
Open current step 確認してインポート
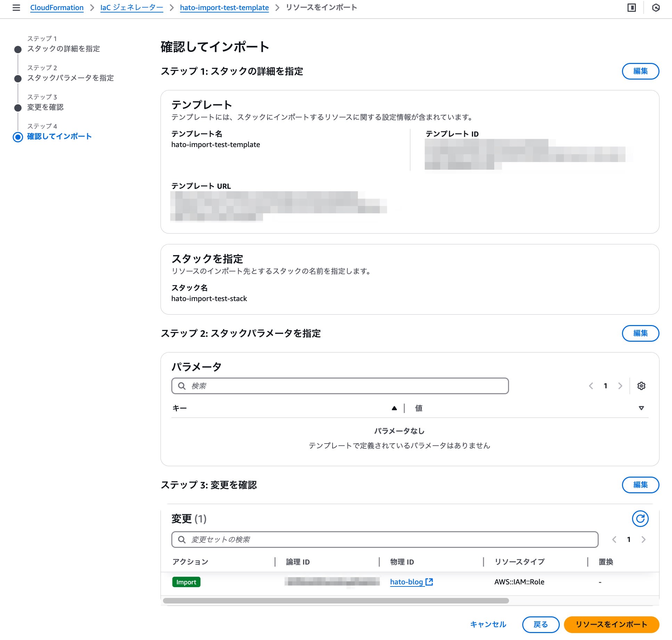pyautogui.click(x=59, y=136)
